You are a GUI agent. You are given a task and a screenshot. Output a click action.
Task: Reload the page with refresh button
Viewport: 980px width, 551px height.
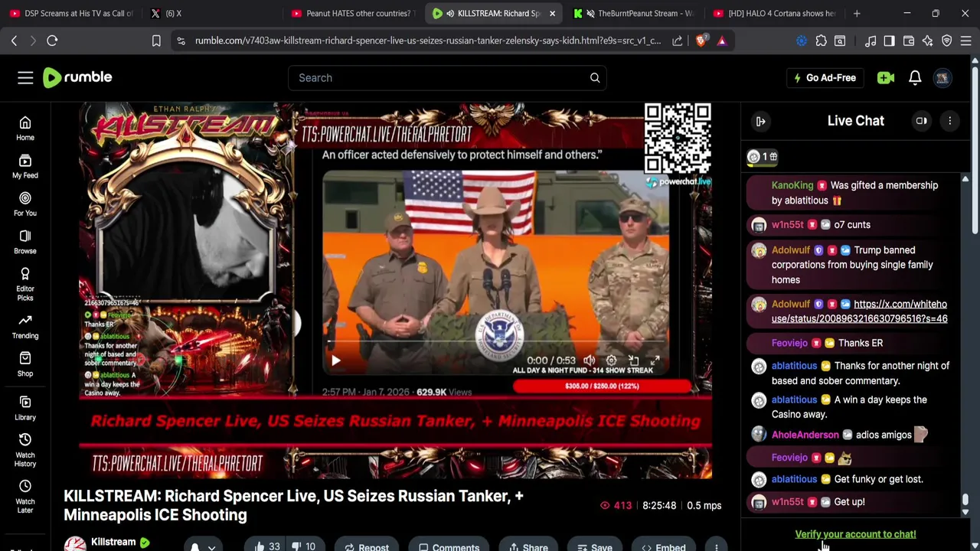point(52,41)
